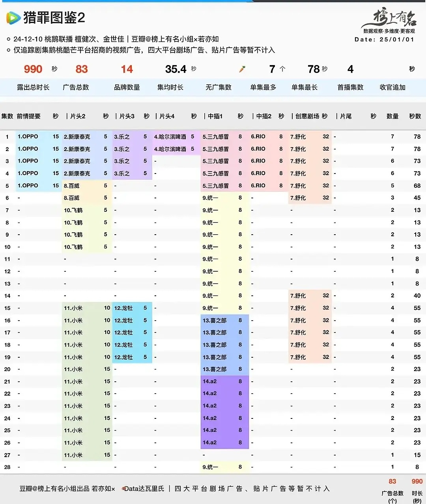This screenshot has width=426, height=504.
Task: Click the 中插1 column header
Action: [215, 116]
